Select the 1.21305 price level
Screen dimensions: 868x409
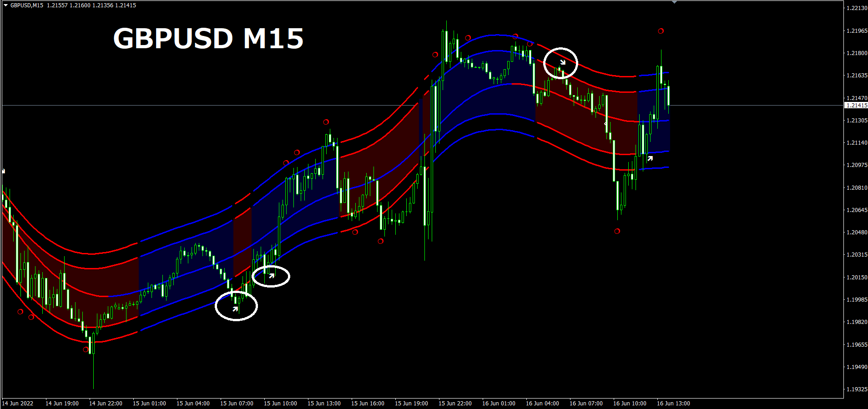pos(857,121)
